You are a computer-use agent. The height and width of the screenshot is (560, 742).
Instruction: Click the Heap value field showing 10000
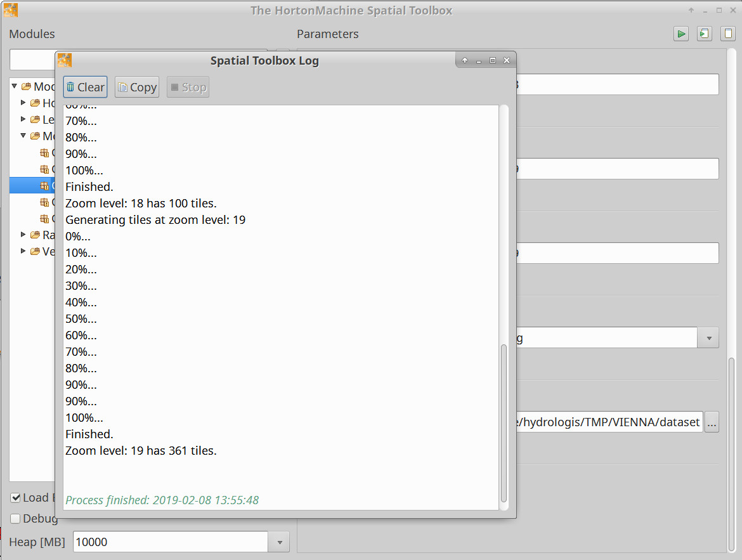[x=171, y=542]
